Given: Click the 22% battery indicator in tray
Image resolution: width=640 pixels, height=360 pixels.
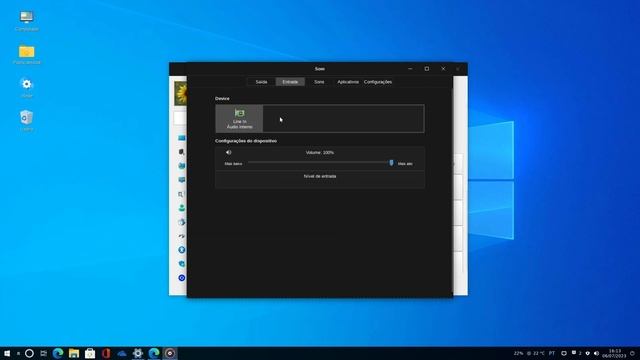Looking at the screenshot, I should point(518,353).
